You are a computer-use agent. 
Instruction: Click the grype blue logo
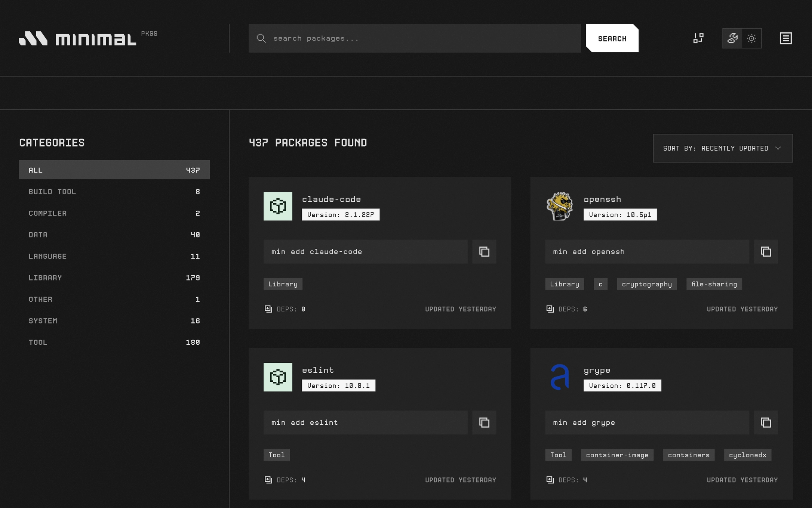(x=560, y=377)
